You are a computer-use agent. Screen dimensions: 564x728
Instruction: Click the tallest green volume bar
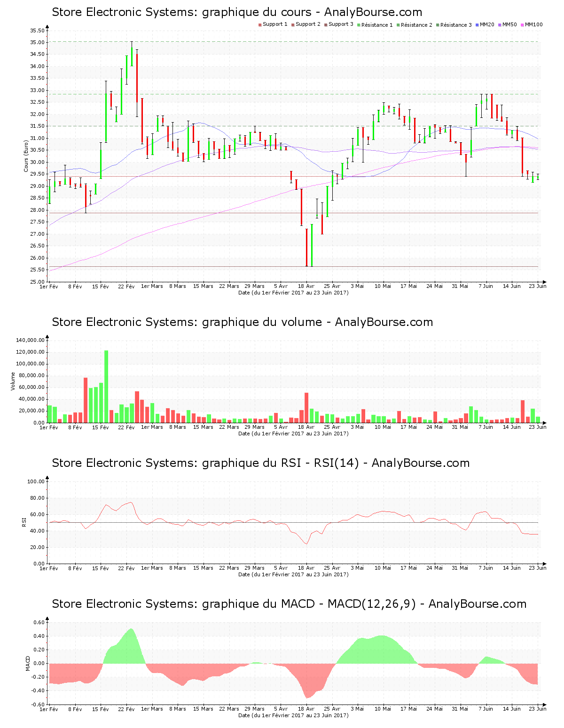pyautogui.click(x=106, y=387)
